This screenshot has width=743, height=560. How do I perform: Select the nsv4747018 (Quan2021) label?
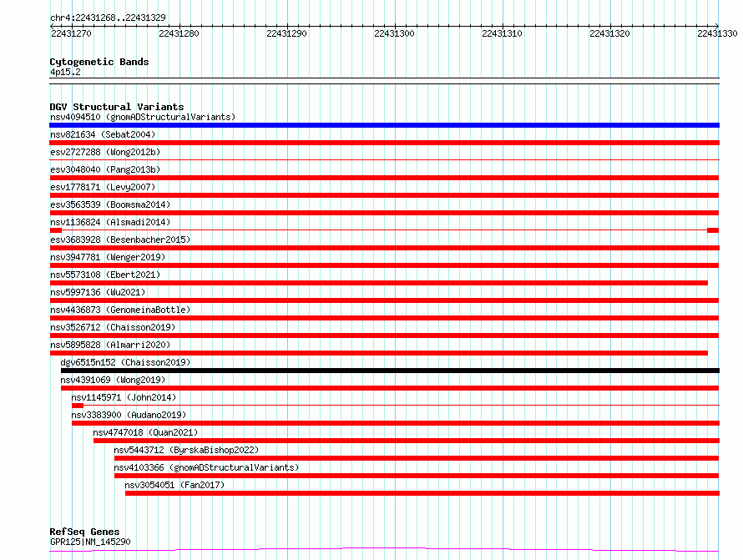click(x=145, y=432)
